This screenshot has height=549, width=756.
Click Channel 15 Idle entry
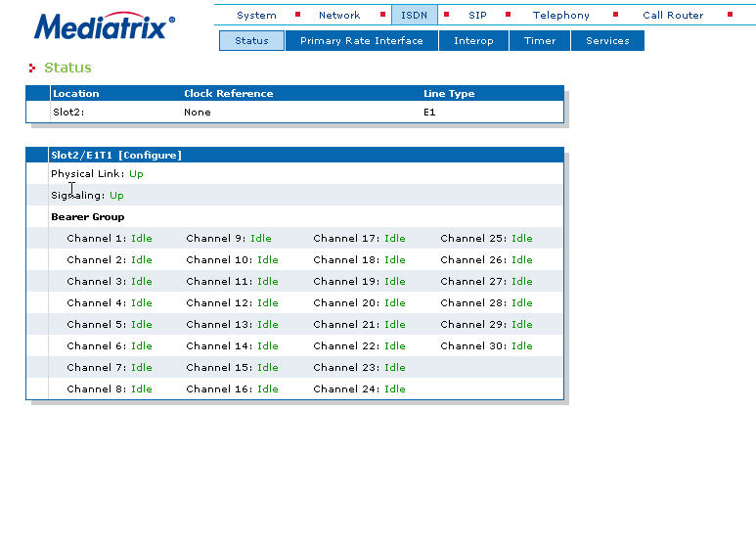pyautogui.click(x=232, y=368)
